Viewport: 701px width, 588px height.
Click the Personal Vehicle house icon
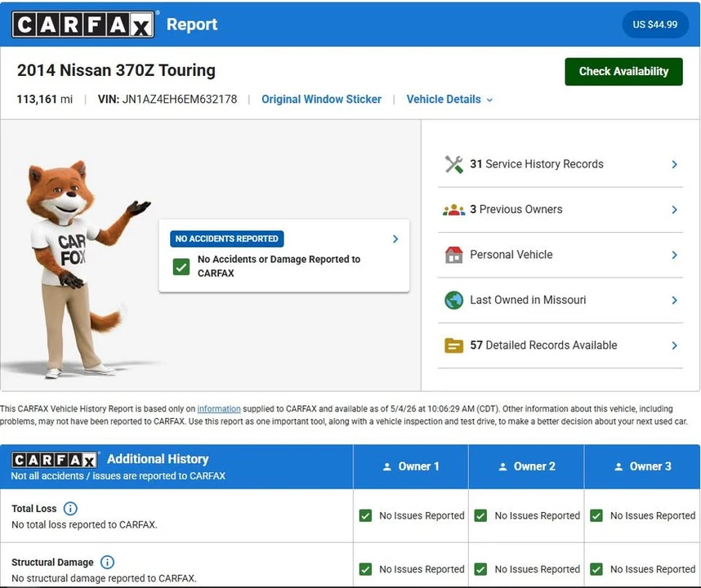(453, 255)
